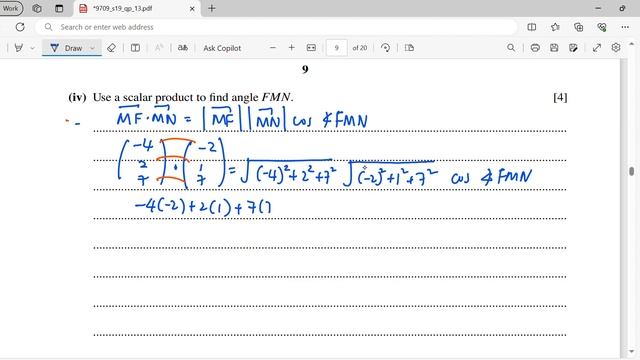Click the scroll up arrow
Screen dimensions: 640x360
(631, 43)
